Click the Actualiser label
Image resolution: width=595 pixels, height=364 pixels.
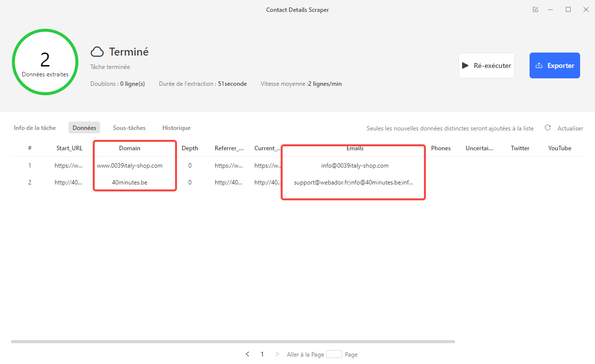pyautogui.click(x=570, y=128)
